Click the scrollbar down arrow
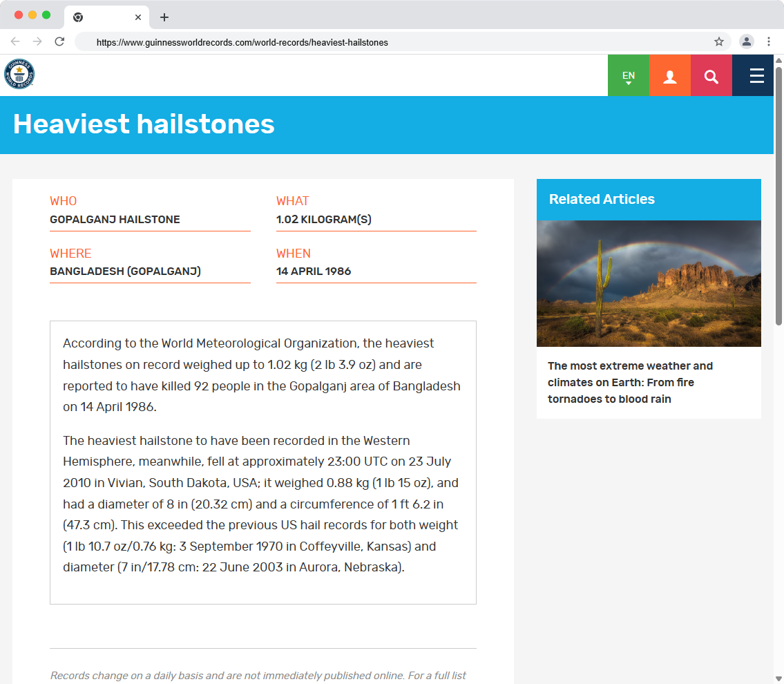 [778, 679]
